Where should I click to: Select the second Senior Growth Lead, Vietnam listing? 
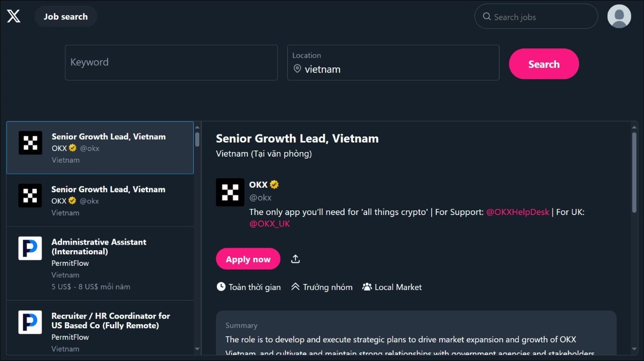click(100, 200)
